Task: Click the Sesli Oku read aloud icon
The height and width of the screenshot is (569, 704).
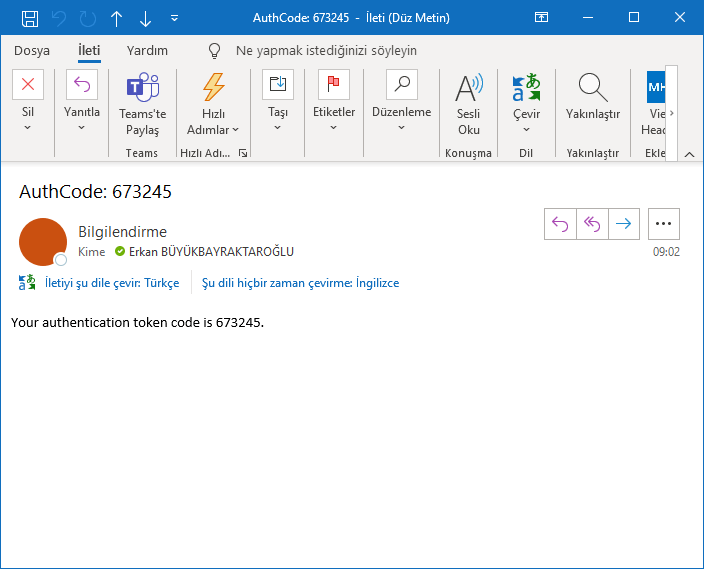Action: tap(469, 88)
